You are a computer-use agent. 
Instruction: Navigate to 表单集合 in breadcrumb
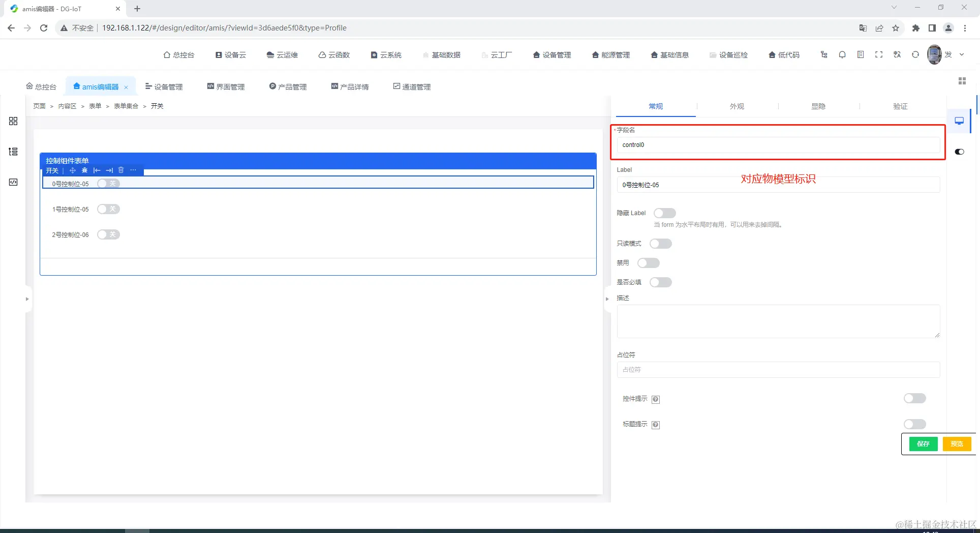(126, 106)
